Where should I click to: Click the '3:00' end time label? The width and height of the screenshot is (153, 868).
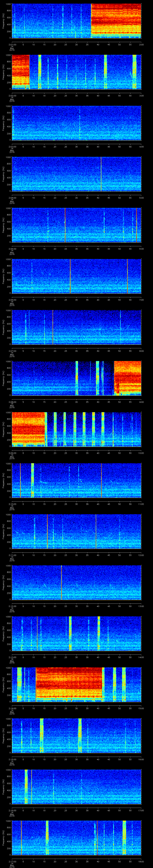(141, 96)
